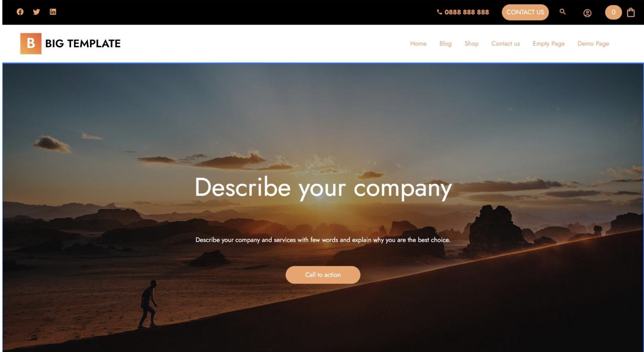Image resolution: width=644 pixels, height=352 pixels.
Task: Click the hero description paragraph text
Action: tap(323, 240)
